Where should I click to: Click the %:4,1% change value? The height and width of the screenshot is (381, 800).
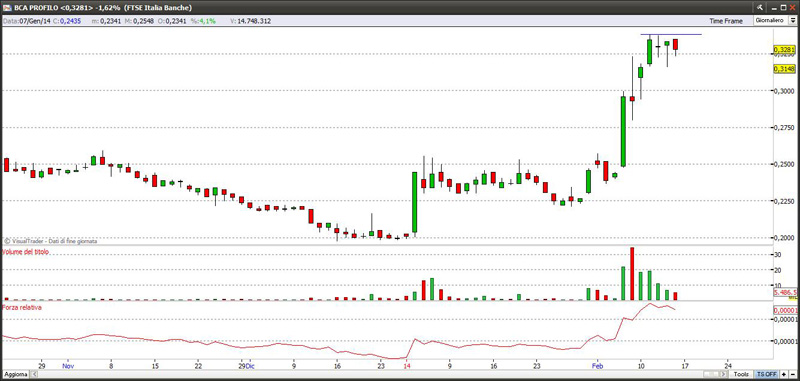(204, 21)
